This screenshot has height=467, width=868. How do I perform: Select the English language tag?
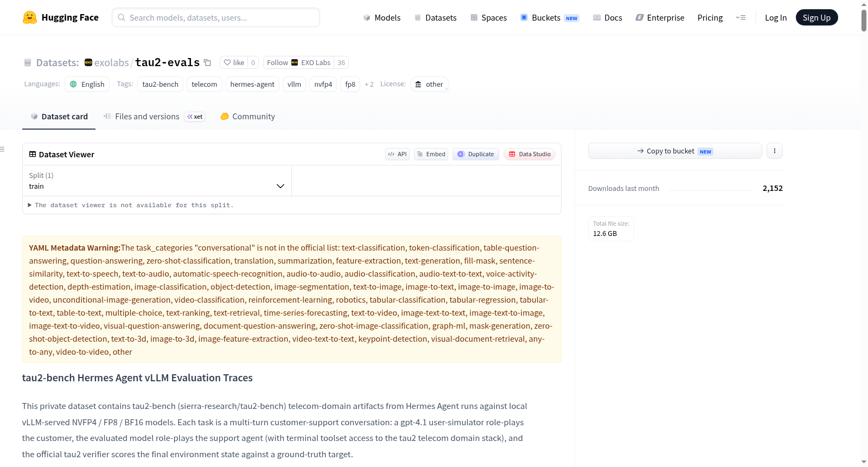click(87, 84)
